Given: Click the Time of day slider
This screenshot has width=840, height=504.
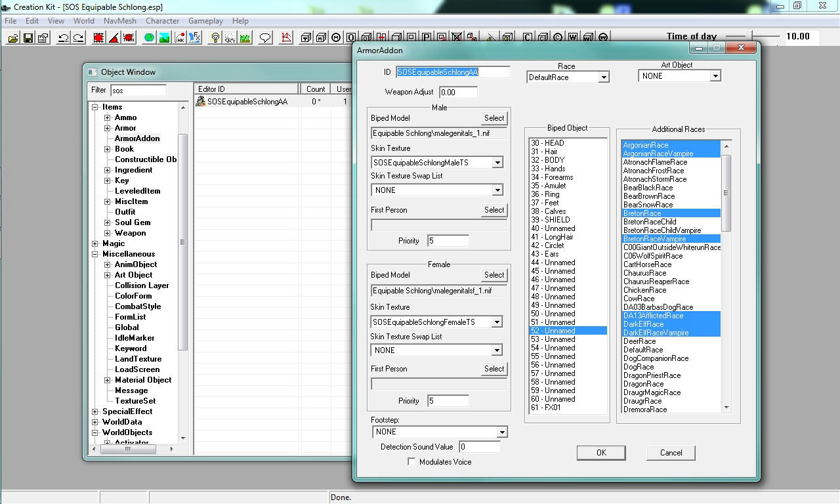Looking at the screenshot, I should click(753, 36).
